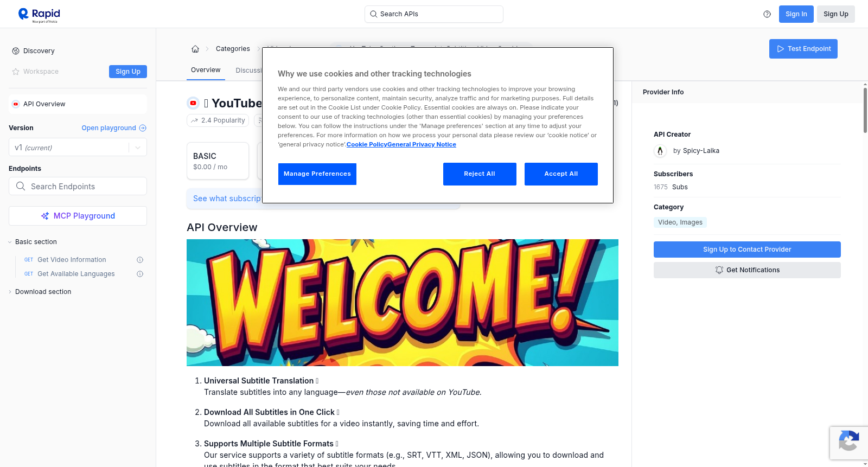The image size is (868, 467).
Task: Click the 'Provider Info' panel heading
Action: [663, 92]
